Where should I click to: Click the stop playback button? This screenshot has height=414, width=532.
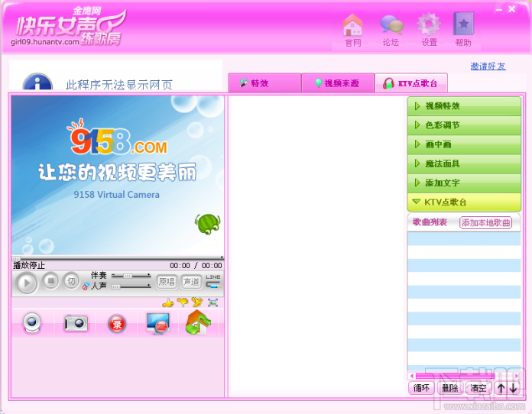tap(51, 281)
